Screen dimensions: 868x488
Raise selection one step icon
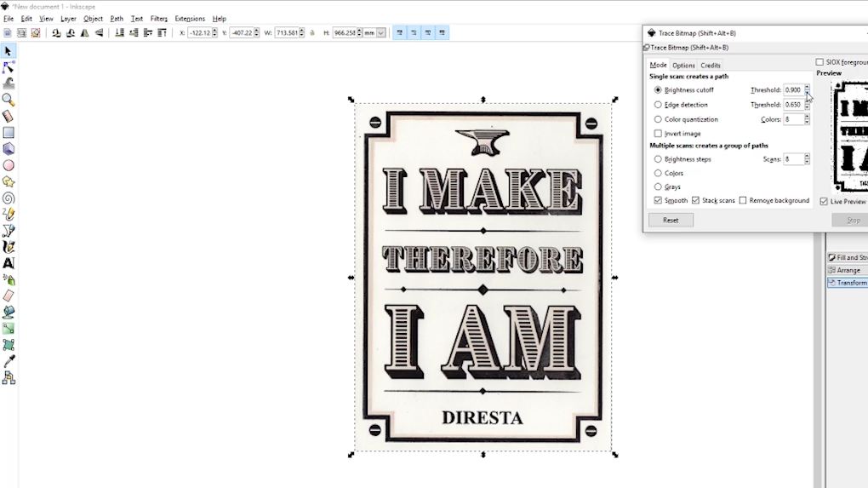tap(148, 32)
